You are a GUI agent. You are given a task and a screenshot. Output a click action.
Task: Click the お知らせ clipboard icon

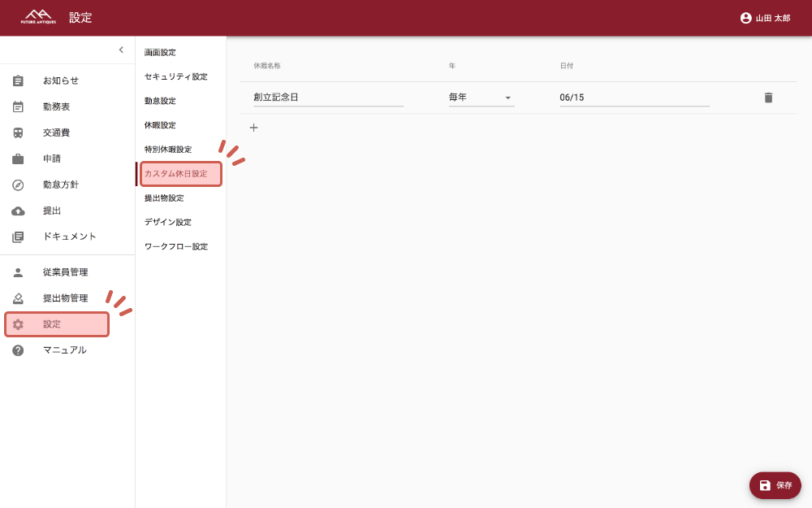[18, 80]
